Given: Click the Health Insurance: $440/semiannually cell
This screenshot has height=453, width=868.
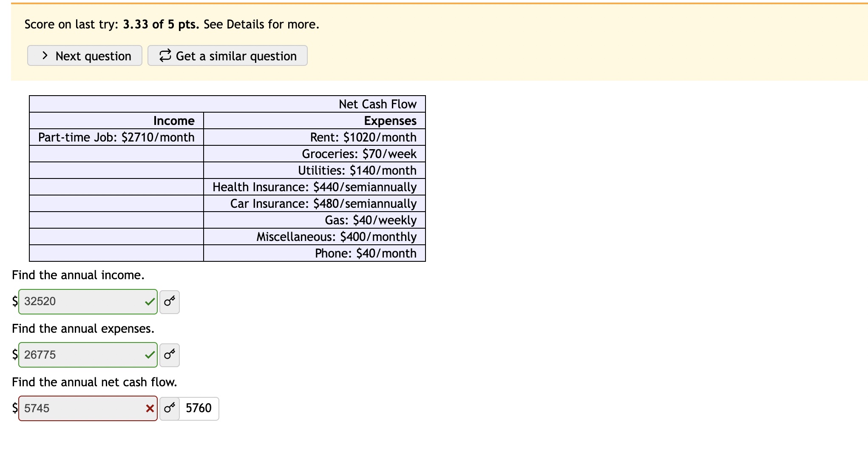Looking at the screenshot, I should tap(315, 187).
